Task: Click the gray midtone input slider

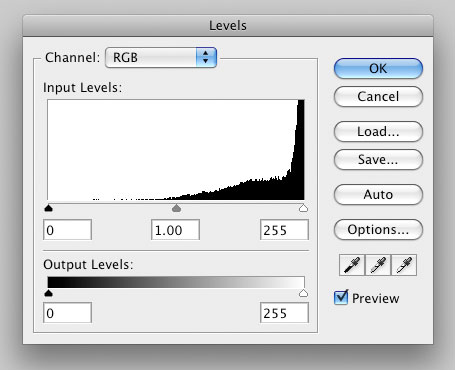Action: [x=176, y=208]
